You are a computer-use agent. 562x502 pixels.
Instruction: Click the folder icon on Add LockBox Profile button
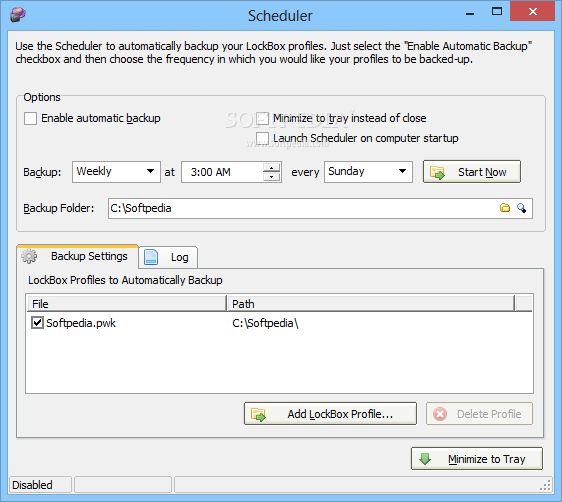coord(258,415)
